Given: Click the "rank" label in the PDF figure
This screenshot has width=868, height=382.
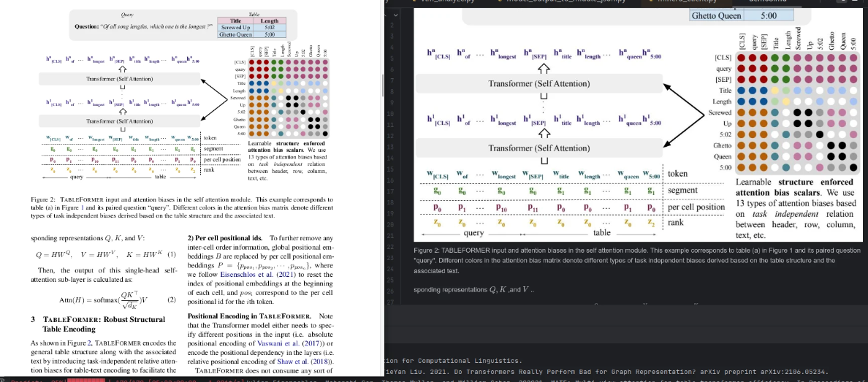Looking at the screenshot, I should (209, 169).
